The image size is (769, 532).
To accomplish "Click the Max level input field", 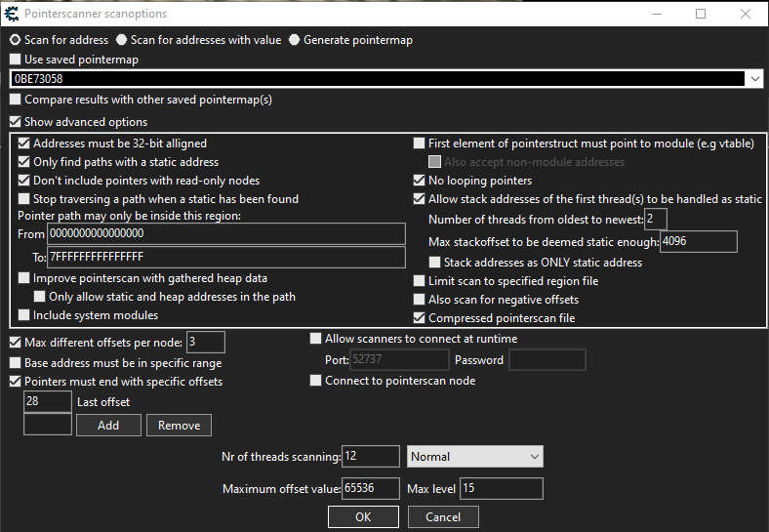I will tap(501, 488).
